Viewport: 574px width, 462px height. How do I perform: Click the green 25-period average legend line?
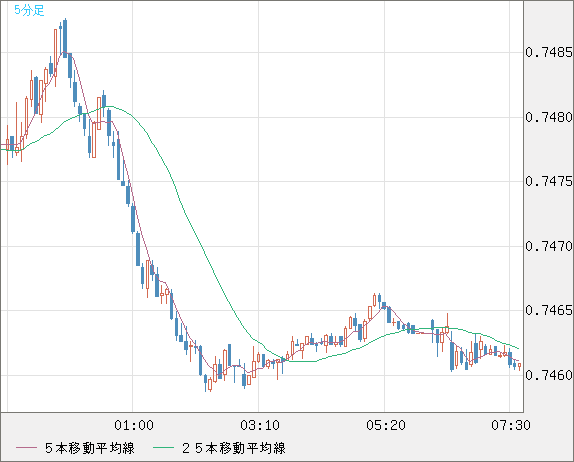pos(163,448)
